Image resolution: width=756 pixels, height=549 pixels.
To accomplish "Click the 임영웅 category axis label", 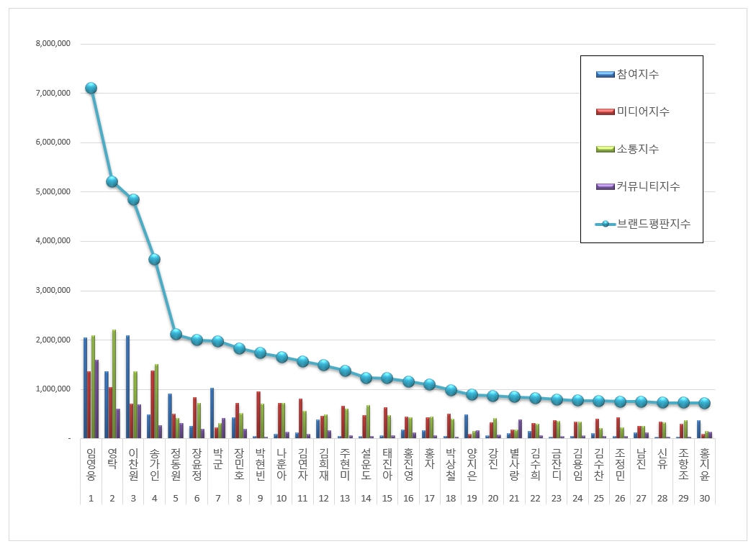I will coord(91,465).
